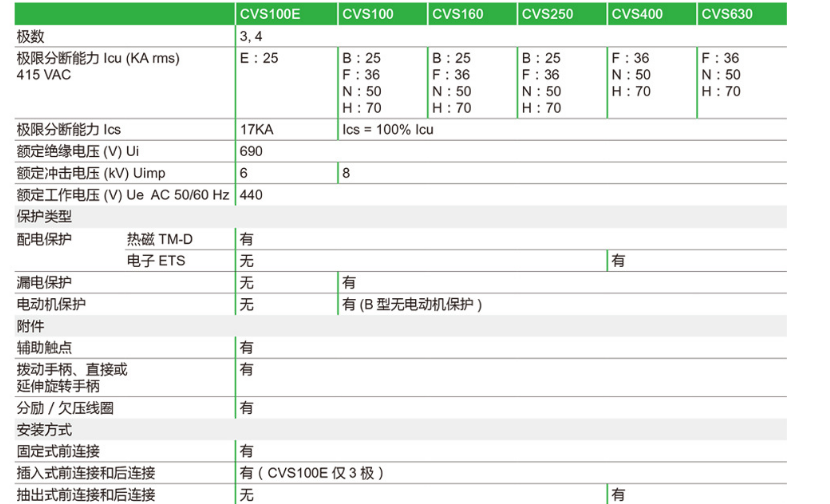Select the 极数 row label

click(30, 37)
